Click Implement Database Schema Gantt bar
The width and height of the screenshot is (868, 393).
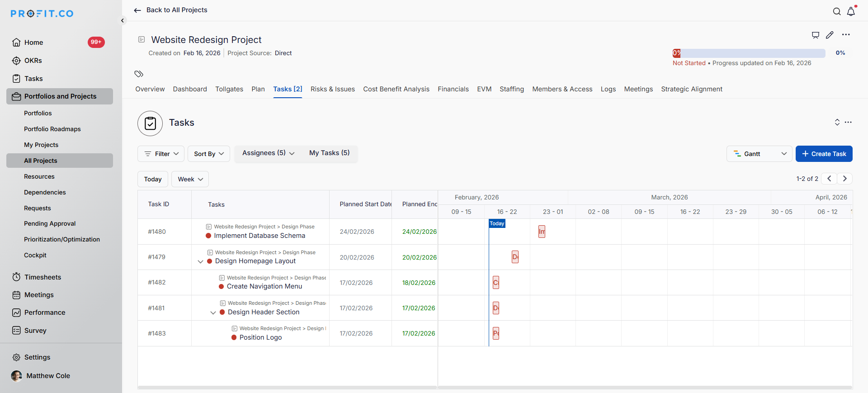(x=542, y=232)
